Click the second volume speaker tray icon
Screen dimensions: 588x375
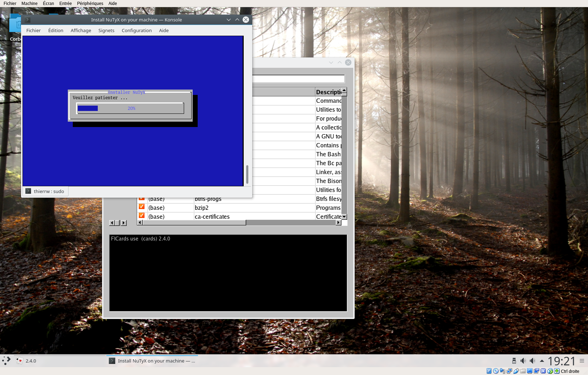[532, 361]
